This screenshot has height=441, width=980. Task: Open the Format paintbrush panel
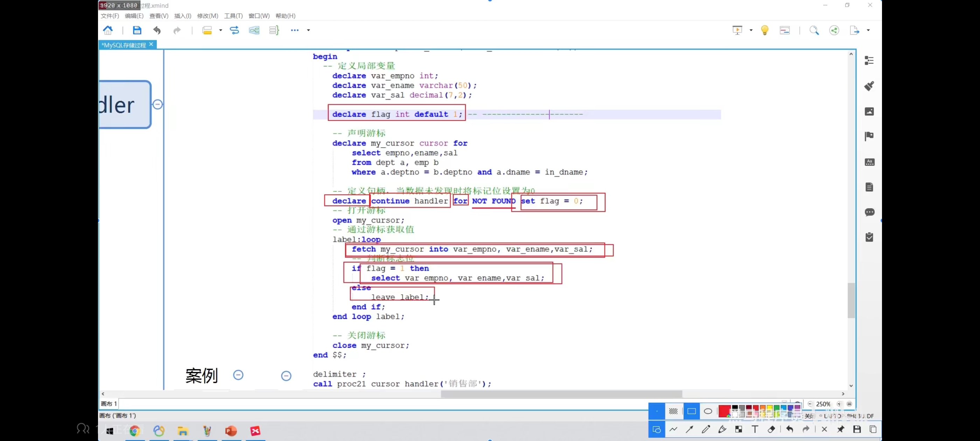pyautogui.click(x=869, y=86)
